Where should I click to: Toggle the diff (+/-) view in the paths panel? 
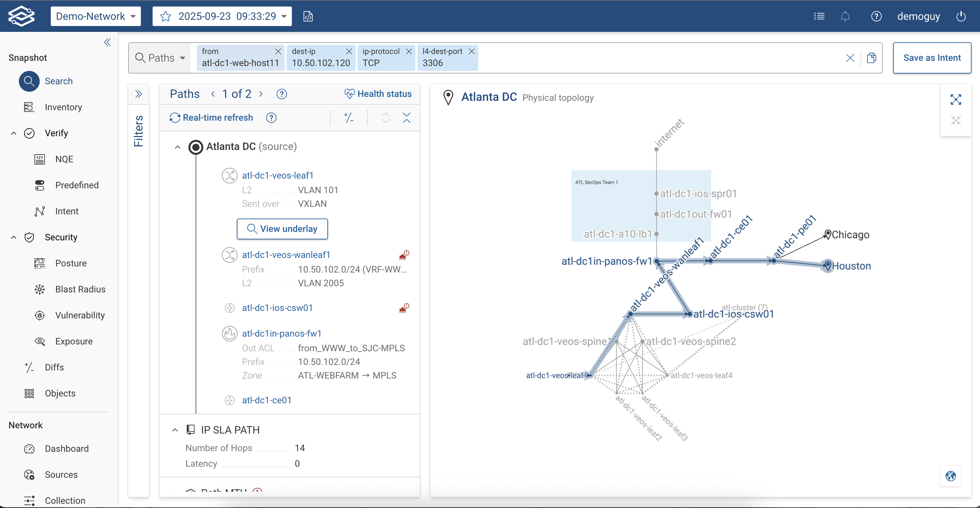349,117
